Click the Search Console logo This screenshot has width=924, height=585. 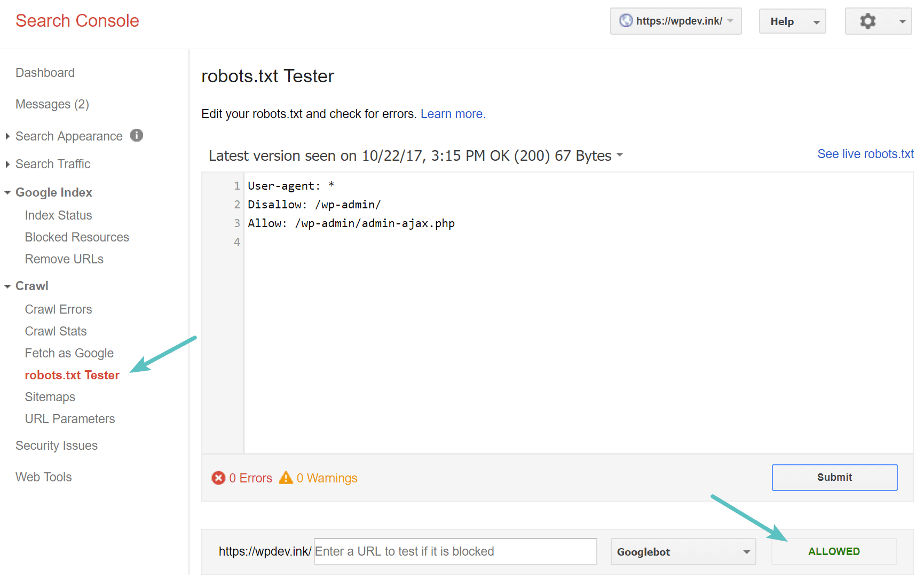click(77, 20)
